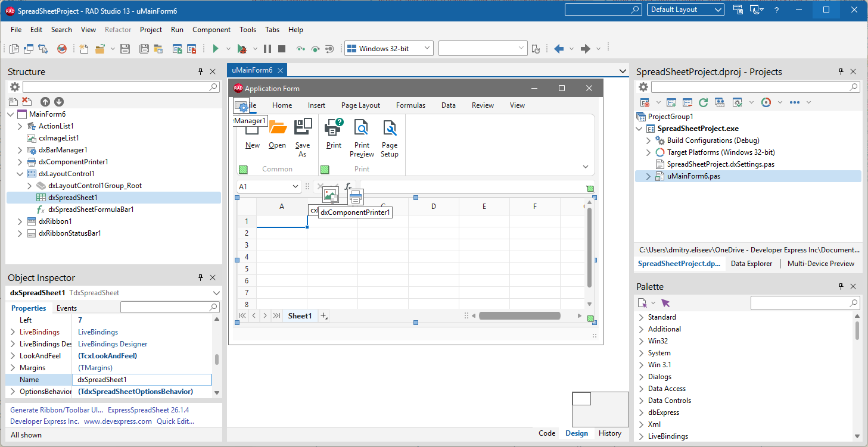Viewport: 868px width, 447px height.
Task: Open the History tab at the bottom
Action: tap(609, 433)
